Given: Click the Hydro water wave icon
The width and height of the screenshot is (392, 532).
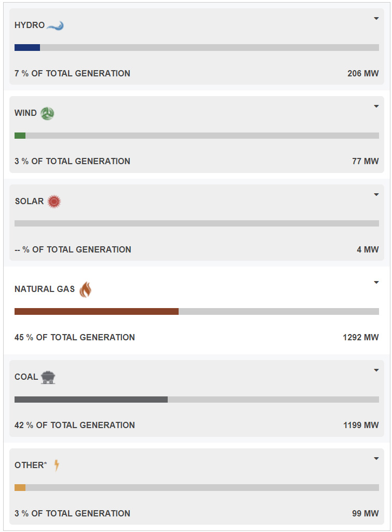Looking at the screenshot, I should (x=55, y=25).
